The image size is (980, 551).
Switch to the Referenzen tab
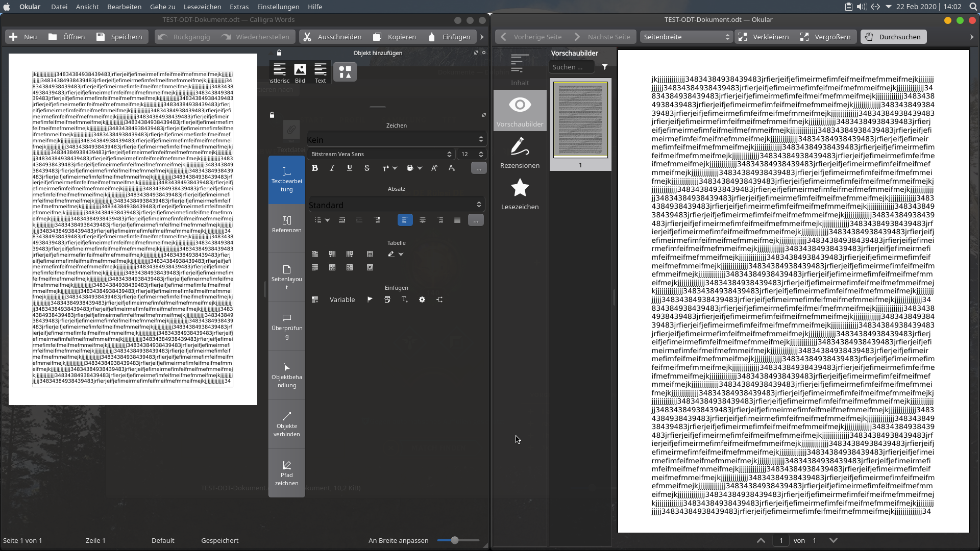tap(287, 224)
